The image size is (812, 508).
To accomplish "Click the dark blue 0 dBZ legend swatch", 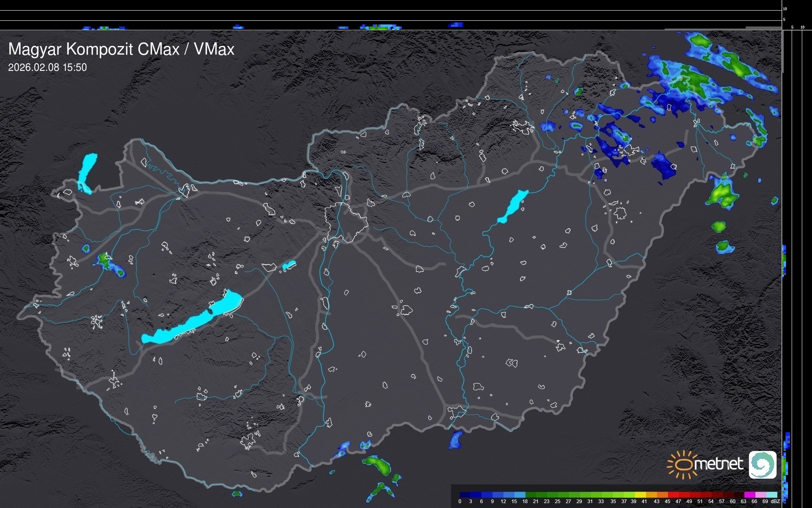I will click(x=465, y=495).
